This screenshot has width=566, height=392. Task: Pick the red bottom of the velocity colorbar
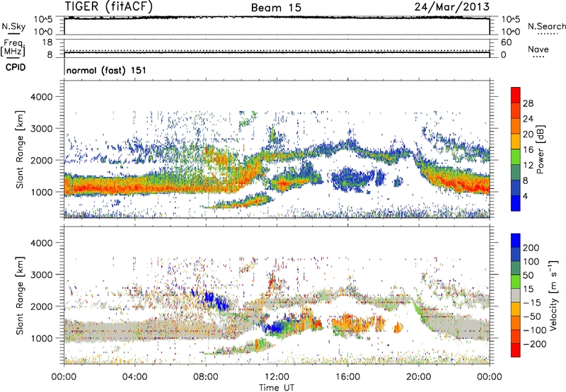(x=516, y=350)
